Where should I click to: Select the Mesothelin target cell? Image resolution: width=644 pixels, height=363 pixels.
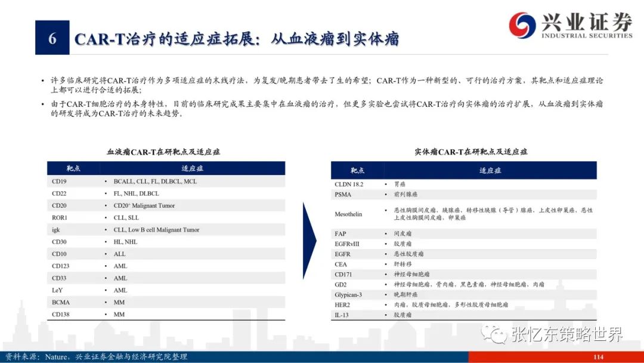point(348,214)
